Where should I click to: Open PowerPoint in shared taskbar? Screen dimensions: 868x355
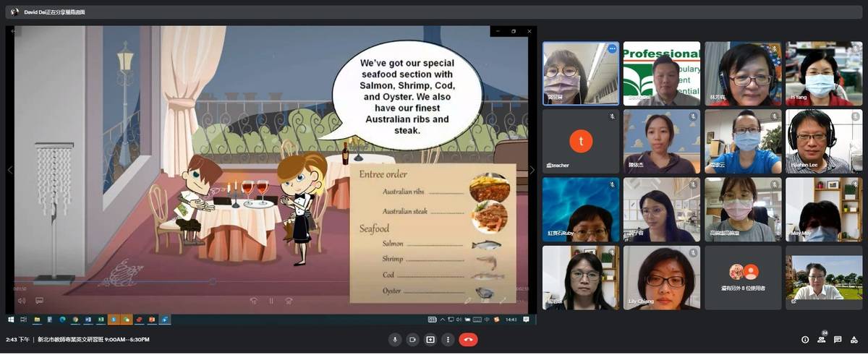(x=152, y=319)
